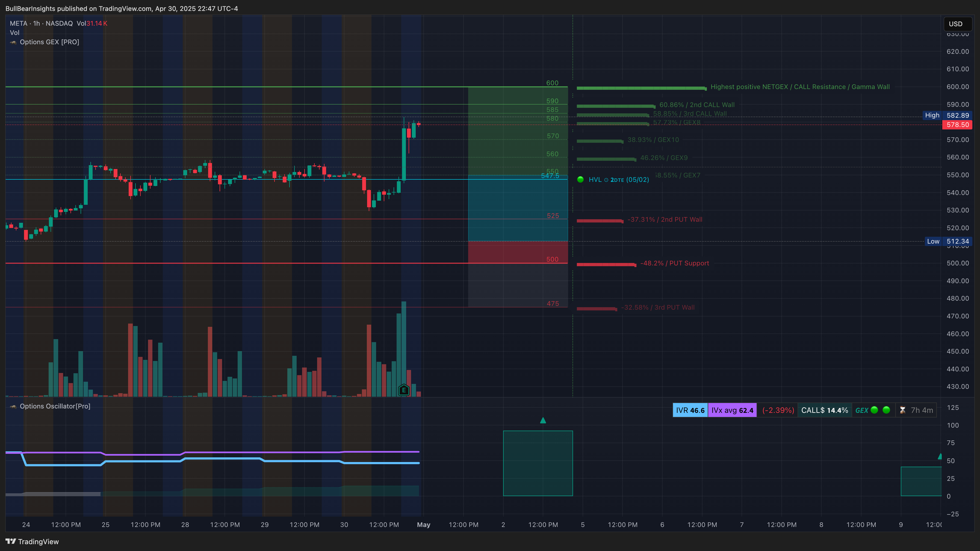980x551 pixels.
Task: Click the TradingView logo at bottom left
Action: (32, 541)
